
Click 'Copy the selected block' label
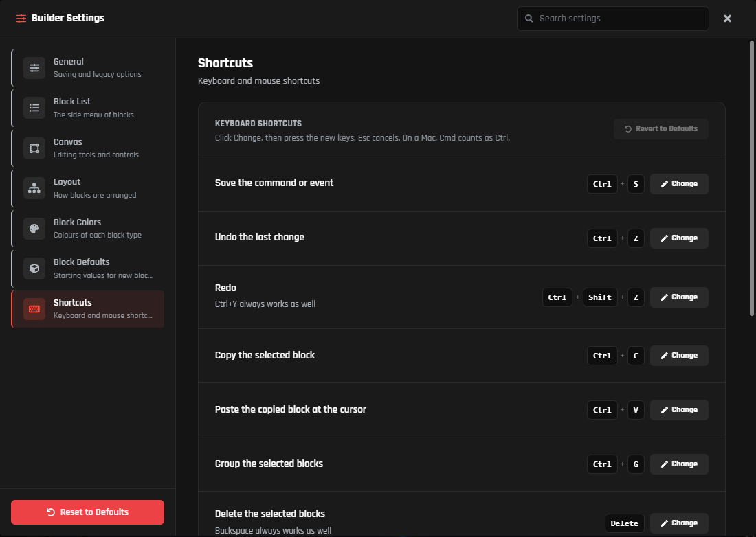coord(265,355)
